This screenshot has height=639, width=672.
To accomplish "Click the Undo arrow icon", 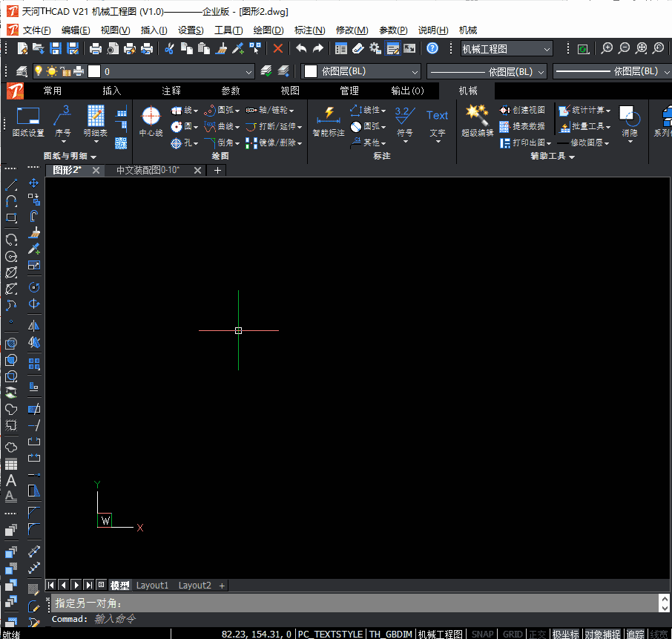I will pos(301,48).
